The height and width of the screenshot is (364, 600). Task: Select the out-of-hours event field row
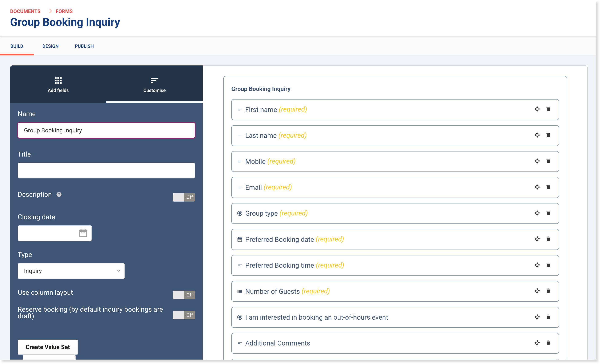click(x=395, y=317)
